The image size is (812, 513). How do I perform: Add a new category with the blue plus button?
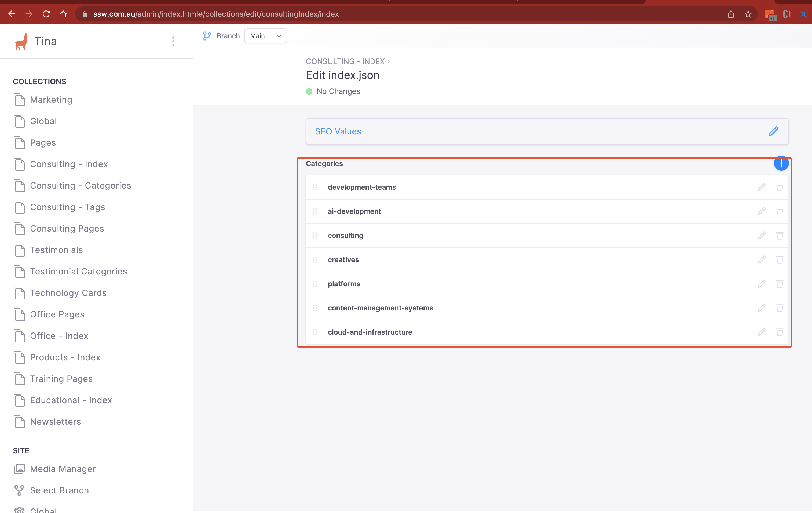tap(781, 163)
